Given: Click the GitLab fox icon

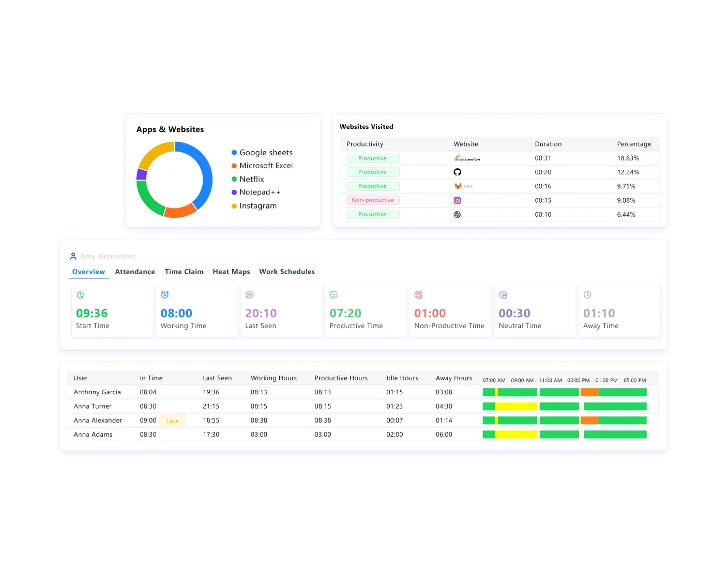Looking at the screenshot, I should [458, 186].
